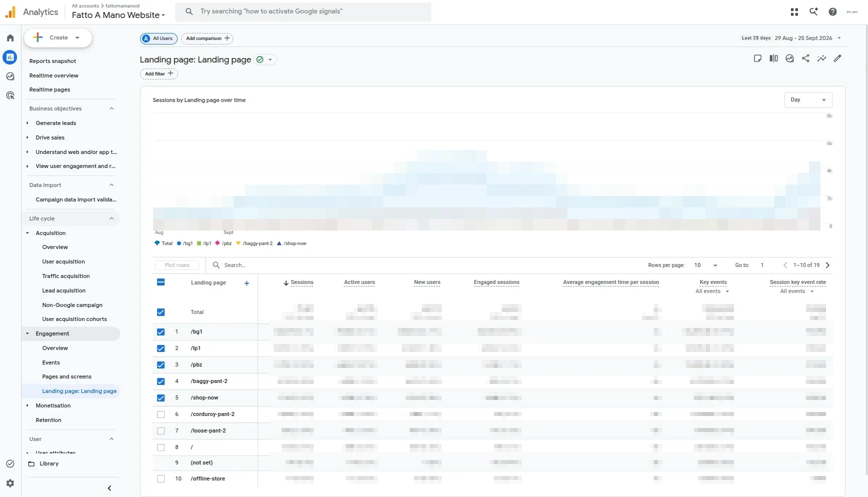Click the plus icon beside Landing page column
The width and height of the screenshot is (868, 497).
click(x=247, y=283)
